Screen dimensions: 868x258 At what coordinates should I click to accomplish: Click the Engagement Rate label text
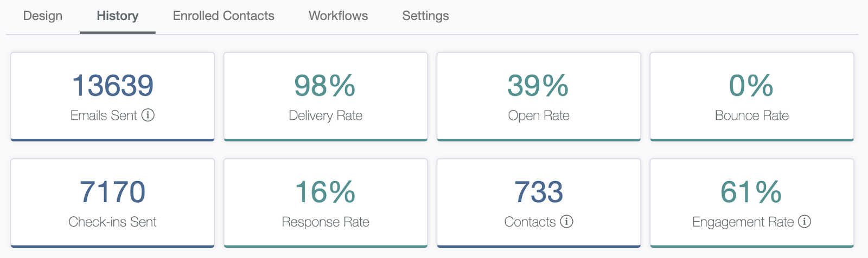pyautogui.click(x=743, y=222)
